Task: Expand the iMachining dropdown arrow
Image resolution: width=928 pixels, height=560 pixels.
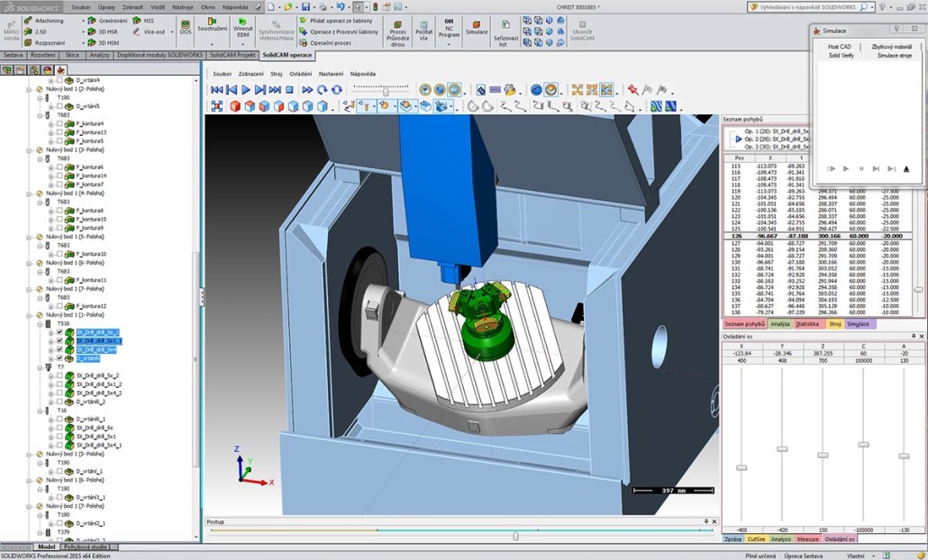Action: coord(84,21)
